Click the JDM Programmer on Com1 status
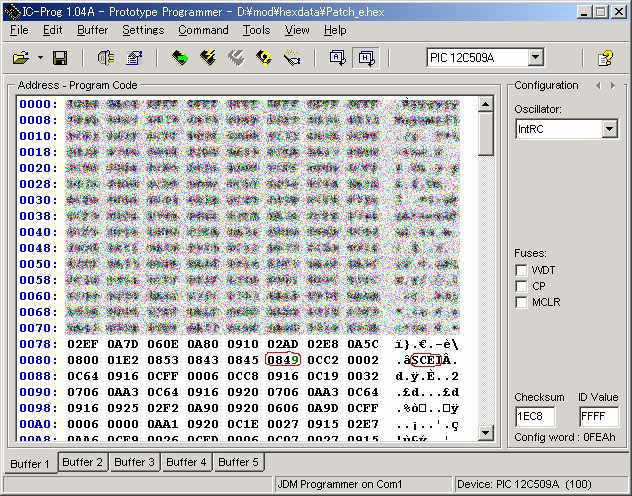 pos(340,484)
